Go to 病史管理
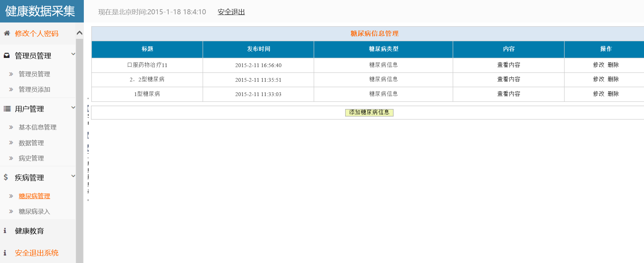The width and height of the screenshot is (644, 263). point(31,158)
